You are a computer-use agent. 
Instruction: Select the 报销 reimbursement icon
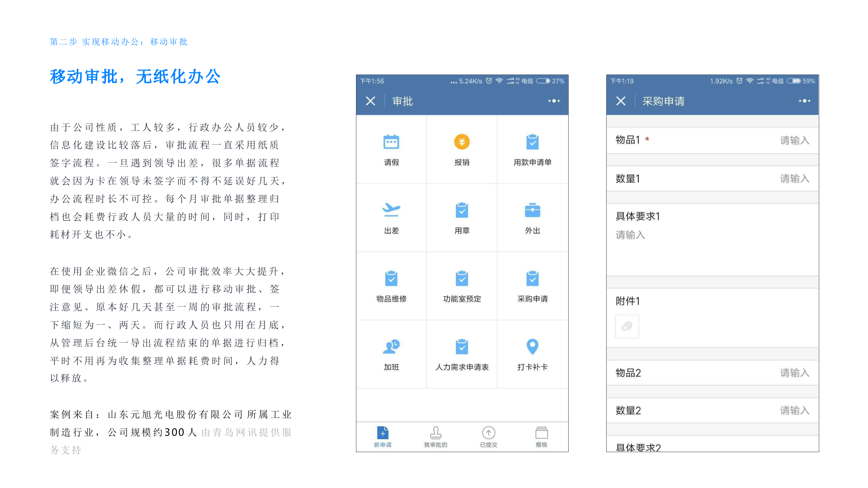click(461, 149)
